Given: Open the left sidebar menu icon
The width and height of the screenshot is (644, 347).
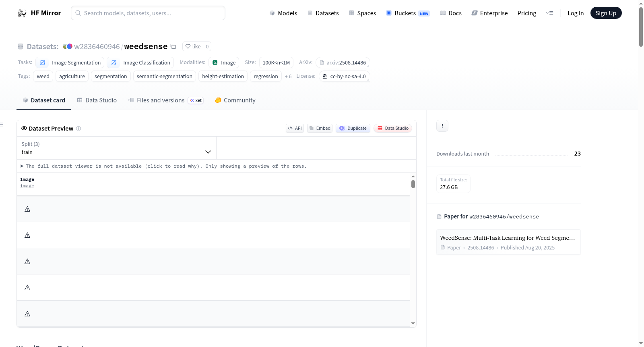Looking at the screenshot, I should click(2, 125).
